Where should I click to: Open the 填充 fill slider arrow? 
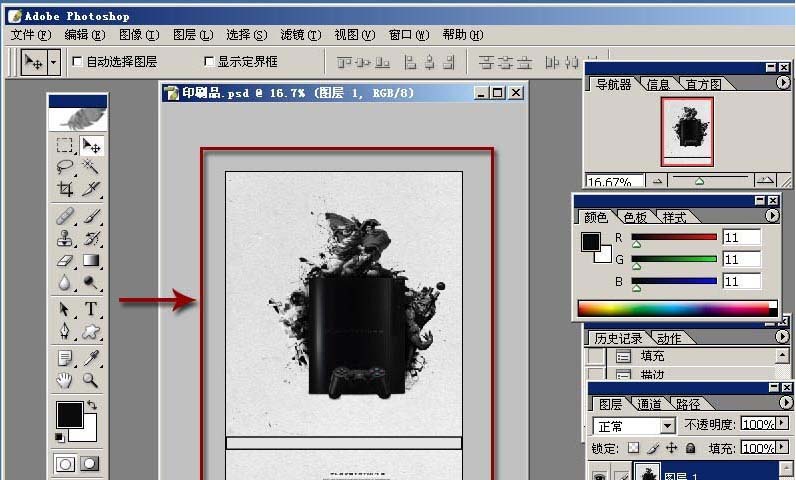[782, 447]
